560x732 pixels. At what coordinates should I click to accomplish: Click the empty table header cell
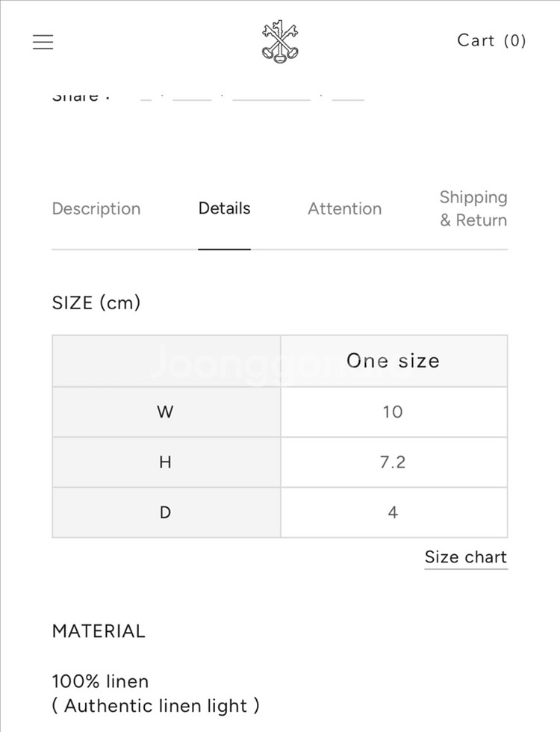click(166, 361)
